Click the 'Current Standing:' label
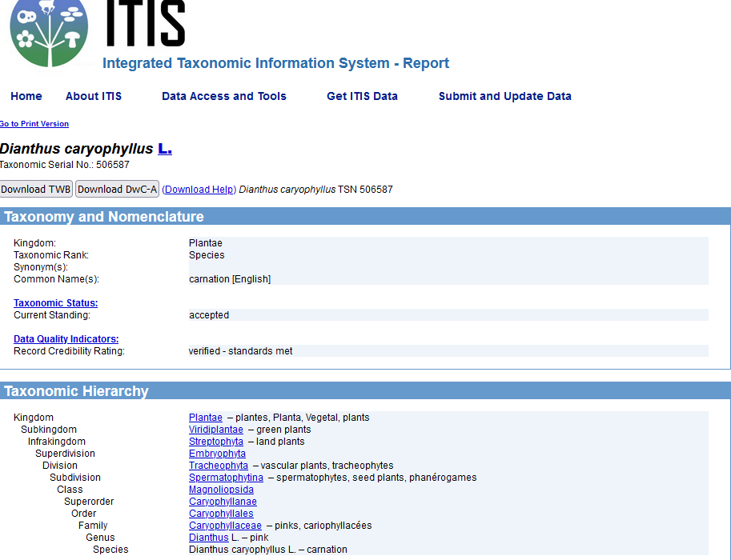731x560 pixels. [52, 315]
